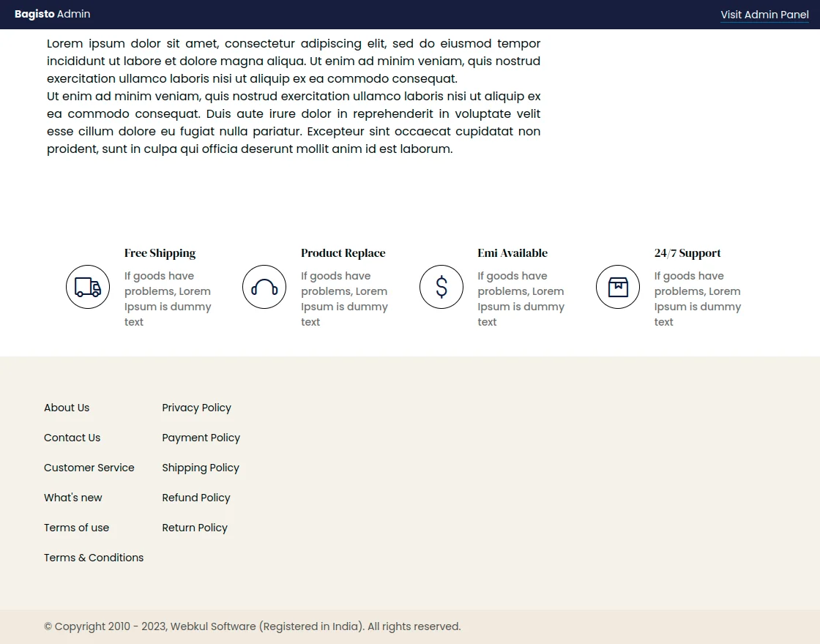Screen dimensions: 820x644
Task: Click the Free Shipping truck icon
Action: 88,287
